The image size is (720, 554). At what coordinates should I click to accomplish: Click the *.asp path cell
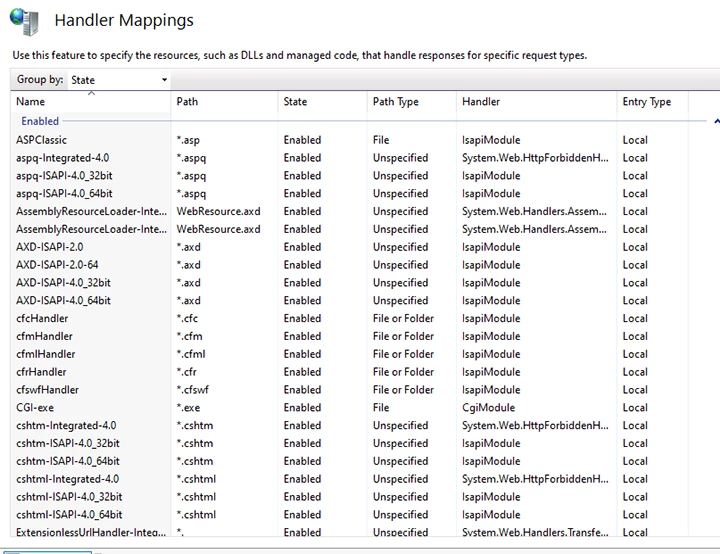pyautogui.click(x=188, y=140)
